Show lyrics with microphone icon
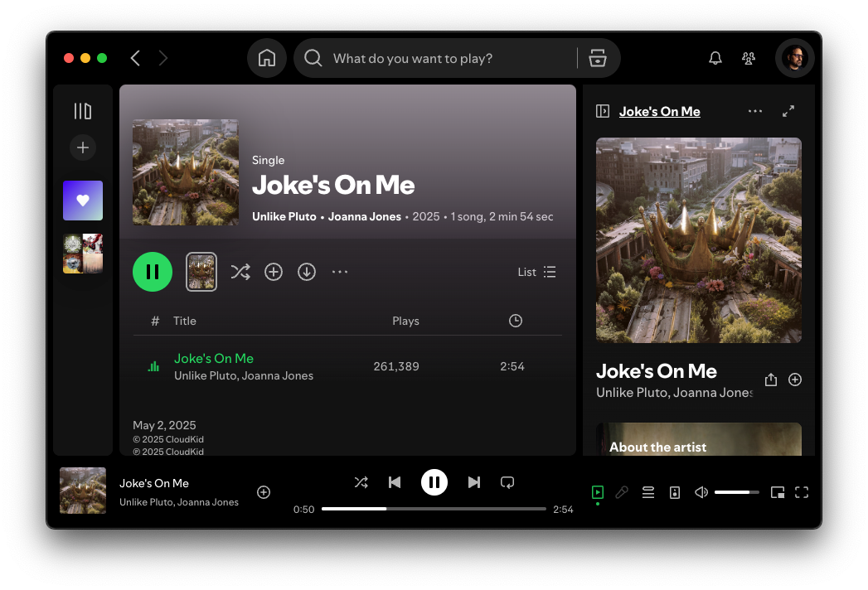 622,492
